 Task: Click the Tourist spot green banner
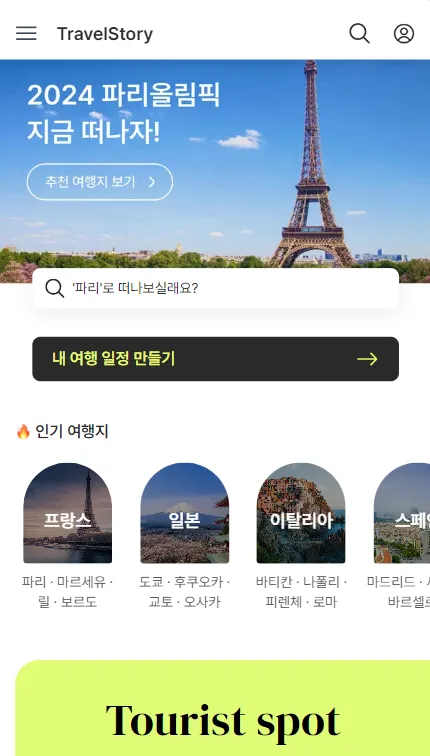pyautogui.click(x=223, y=708)
